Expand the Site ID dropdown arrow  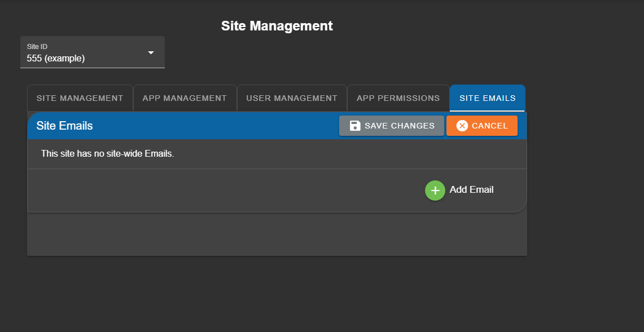151,52
